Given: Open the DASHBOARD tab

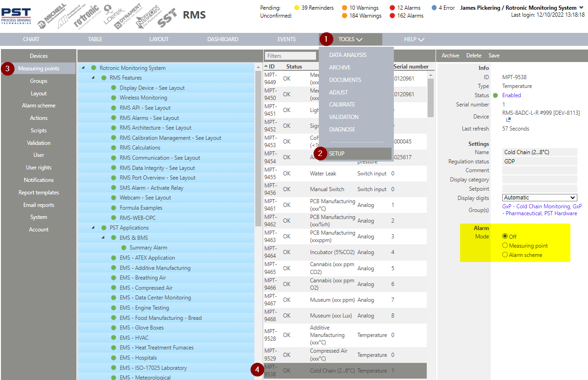Looking at the screenshot, I should (x=223, y=39).
